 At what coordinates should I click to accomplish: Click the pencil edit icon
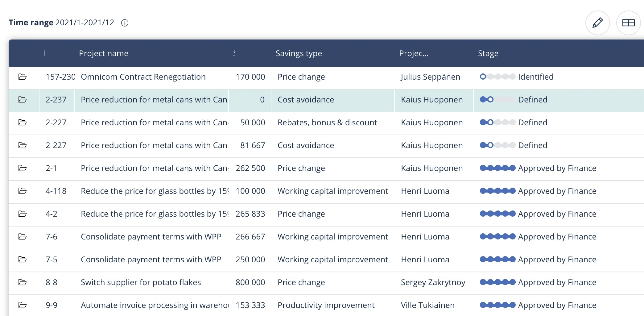pos(597,23)
